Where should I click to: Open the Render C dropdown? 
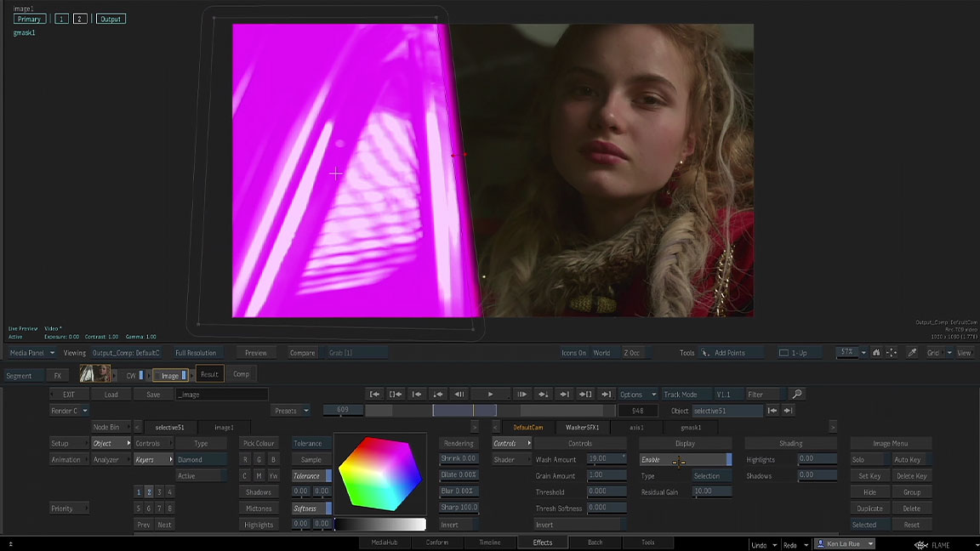point(69,411)
